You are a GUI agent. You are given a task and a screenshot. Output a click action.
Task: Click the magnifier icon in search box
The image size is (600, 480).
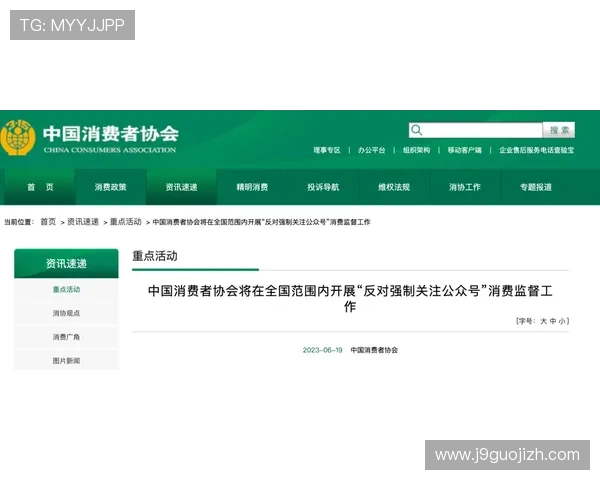click(x=416, y=130)
